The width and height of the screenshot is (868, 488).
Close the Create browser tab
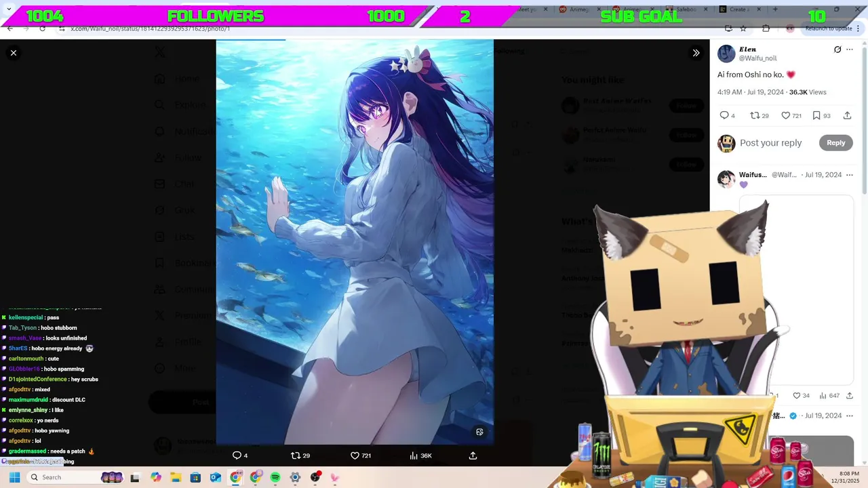(757, 9)
